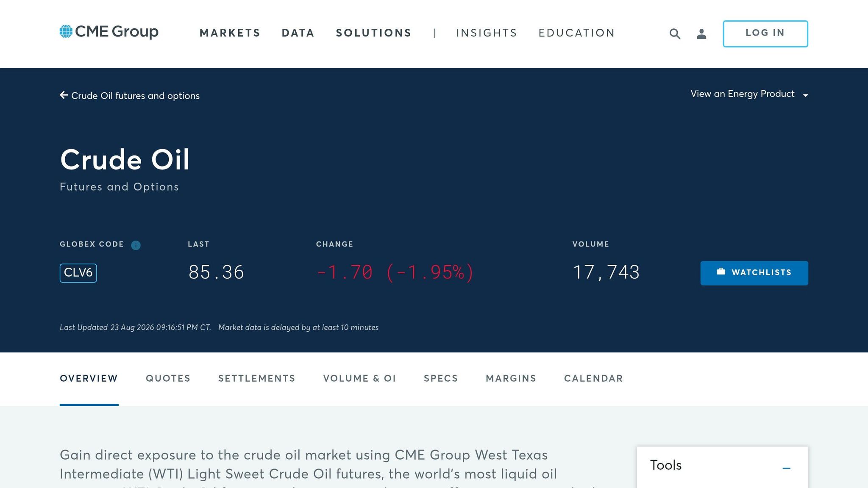Click the Globex Code info icon

(136, 245)
